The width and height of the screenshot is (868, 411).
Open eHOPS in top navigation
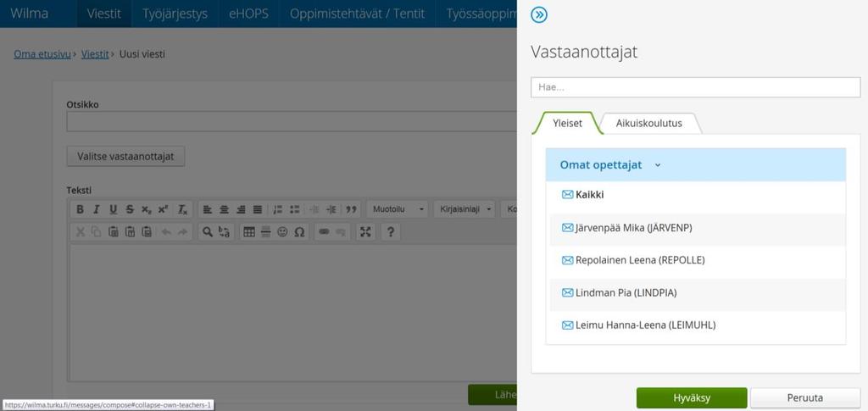[x=248, y=14]
